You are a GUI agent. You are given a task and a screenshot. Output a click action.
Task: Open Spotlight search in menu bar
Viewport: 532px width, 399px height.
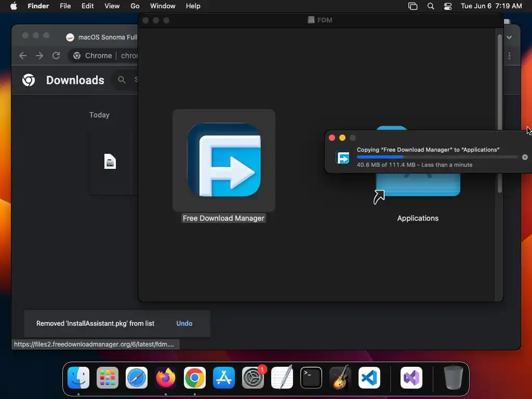[x=431, y=6]
